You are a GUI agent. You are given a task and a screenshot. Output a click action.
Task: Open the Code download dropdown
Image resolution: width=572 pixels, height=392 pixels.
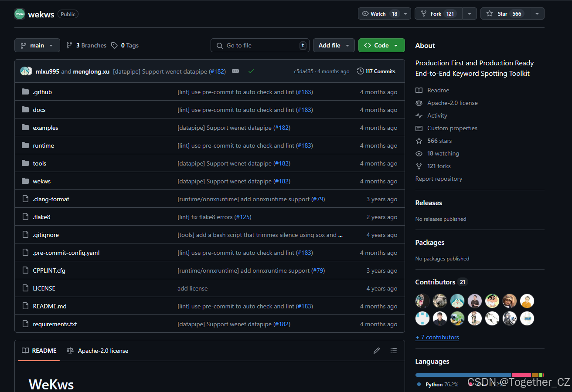(381, 45)
